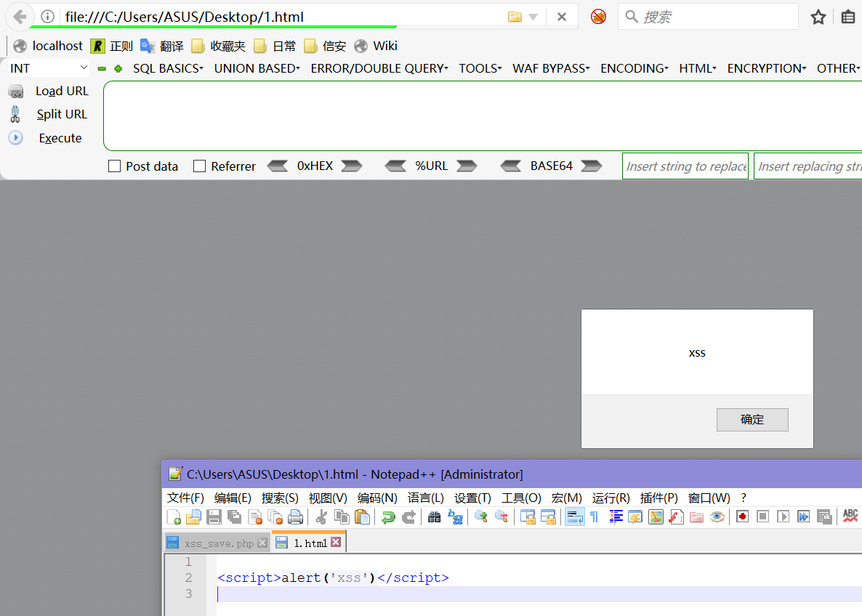
Task: Click the 0xHEX encode right arrow
Action: [x=351, y=166]
